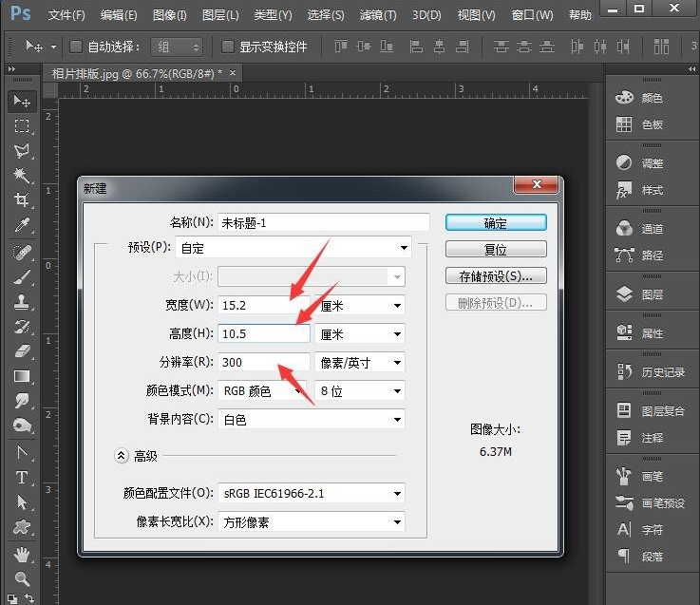This screenshot has height=605, width=700.
Task: Click the 存储预设(S)... button
Action: point(496,276)
